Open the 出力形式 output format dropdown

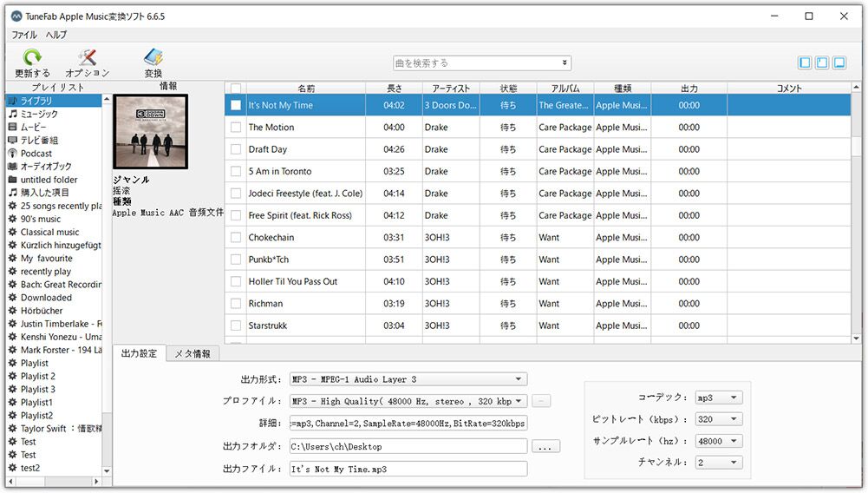408,379
